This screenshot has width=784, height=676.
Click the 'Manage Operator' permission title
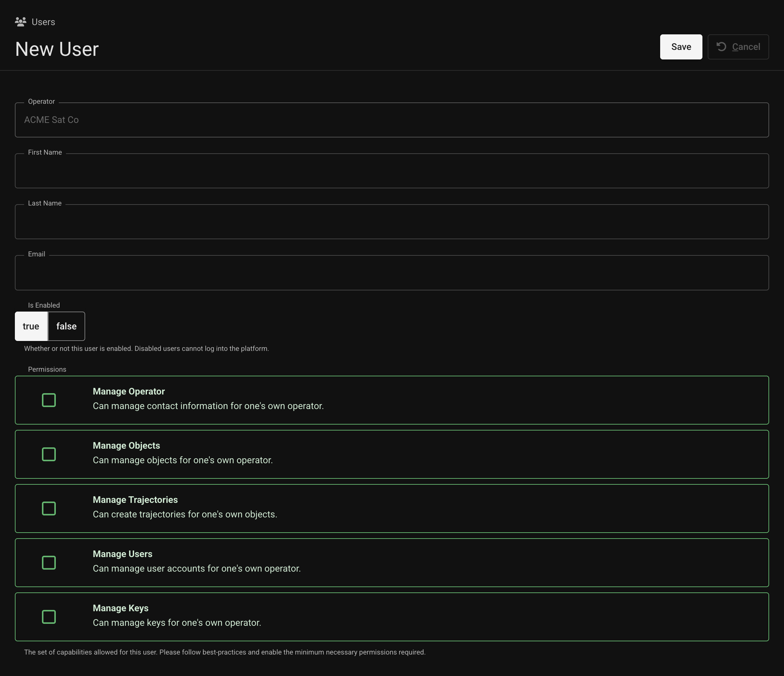click(x=129, y=392)
